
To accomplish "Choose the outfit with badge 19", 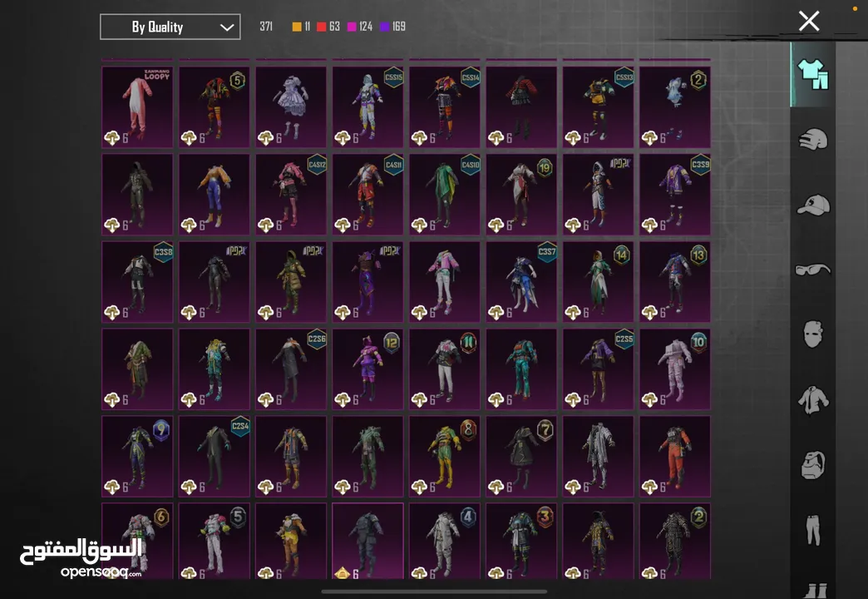I will coord(521,195).
